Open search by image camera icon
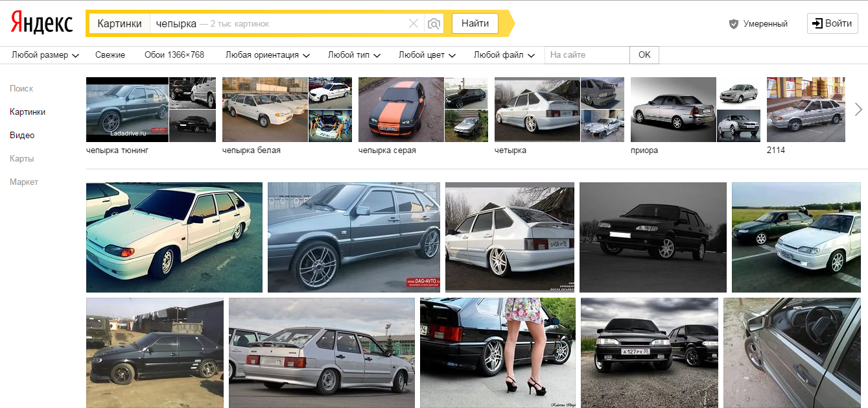This screenshot has height=408, width=868. (x=434, y=24)
